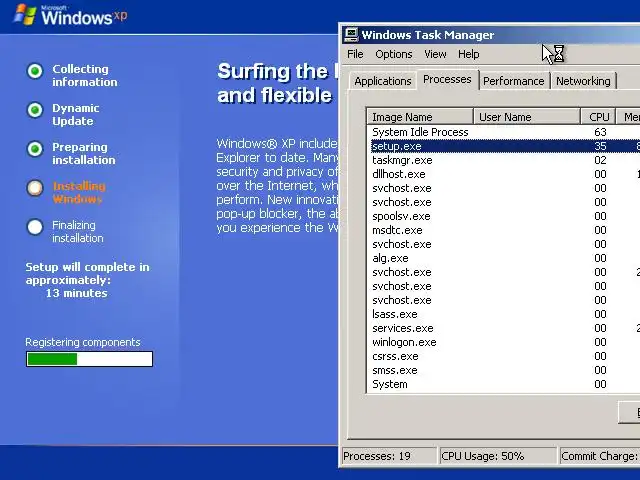The width and height of the screenshot is (640, 480).
Task: Sort by Image Name column header
Action: (x=420, y=117)
